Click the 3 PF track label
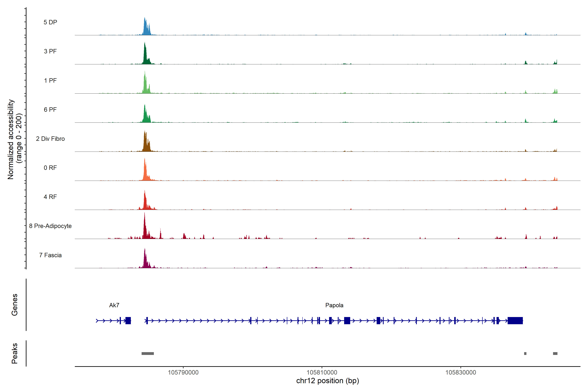 [x=50, y=51]
